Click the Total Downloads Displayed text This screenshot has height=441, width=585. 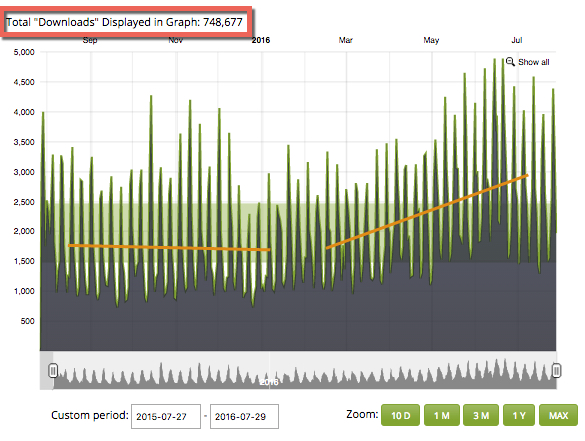tap(125, 22)
